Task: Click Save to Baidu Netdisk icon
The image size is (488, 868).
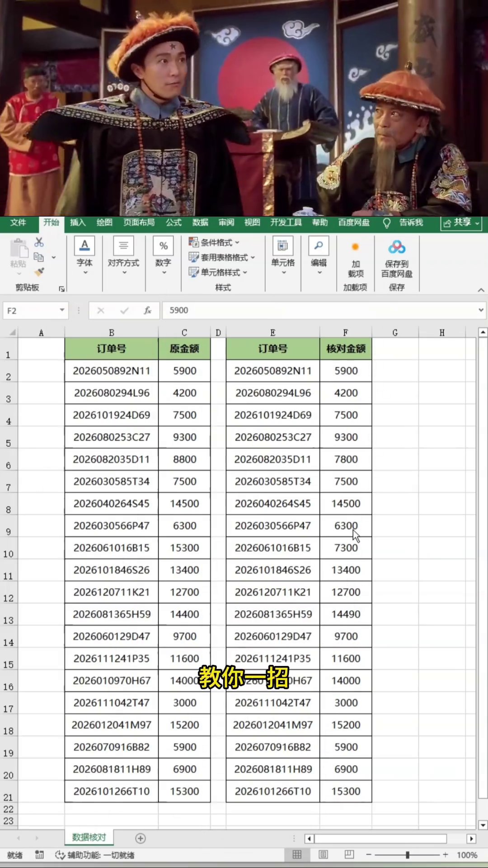Action: (x=397, y=247)
